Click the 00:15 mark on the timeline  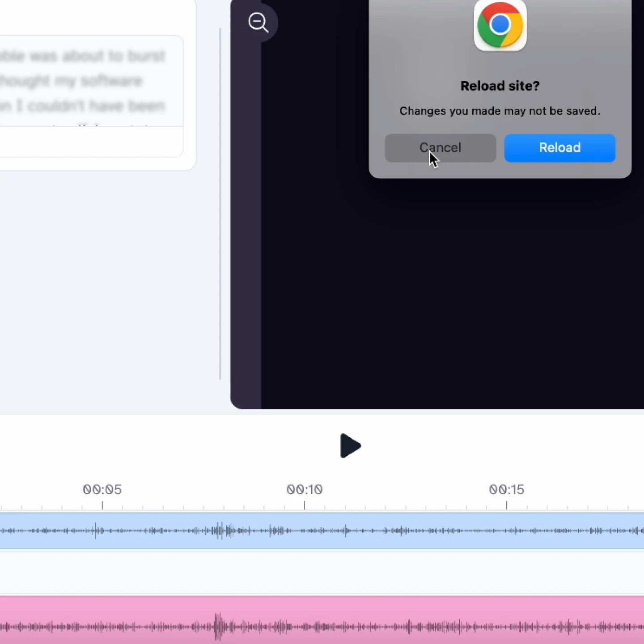506,490
